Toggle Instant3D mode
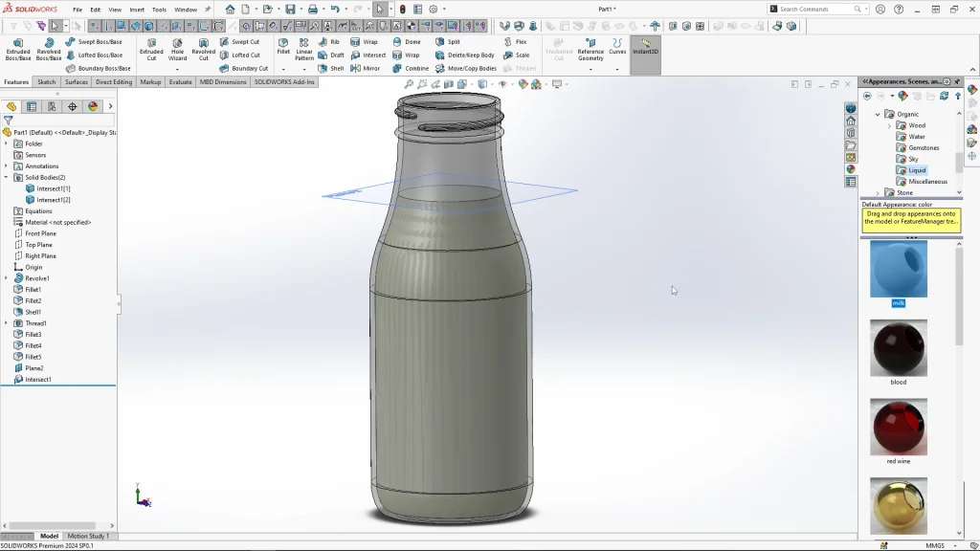This screenshot has width=980, height=551. coord(645,46)
